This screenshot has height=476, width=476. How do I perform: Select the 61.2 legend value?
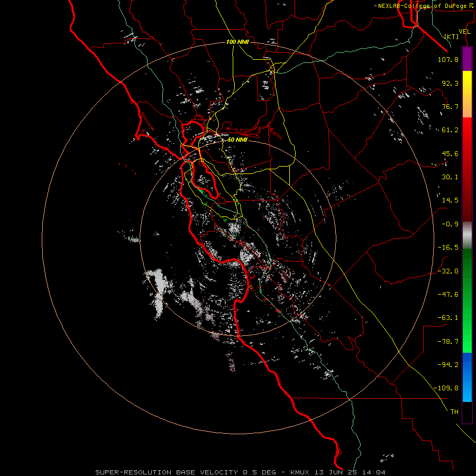click(450, 130)
